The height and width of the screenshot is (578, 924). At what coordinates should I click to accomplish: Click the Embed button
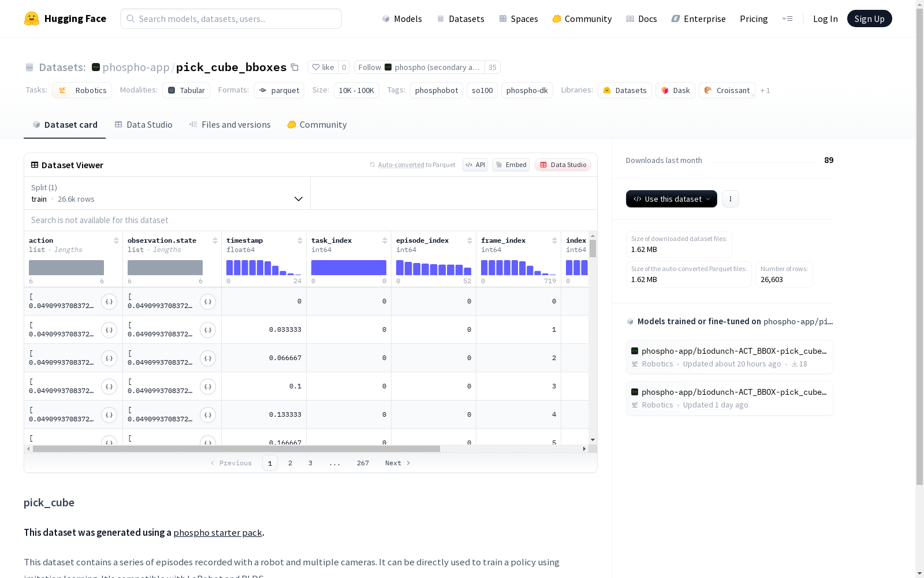(x=511, y=165)
